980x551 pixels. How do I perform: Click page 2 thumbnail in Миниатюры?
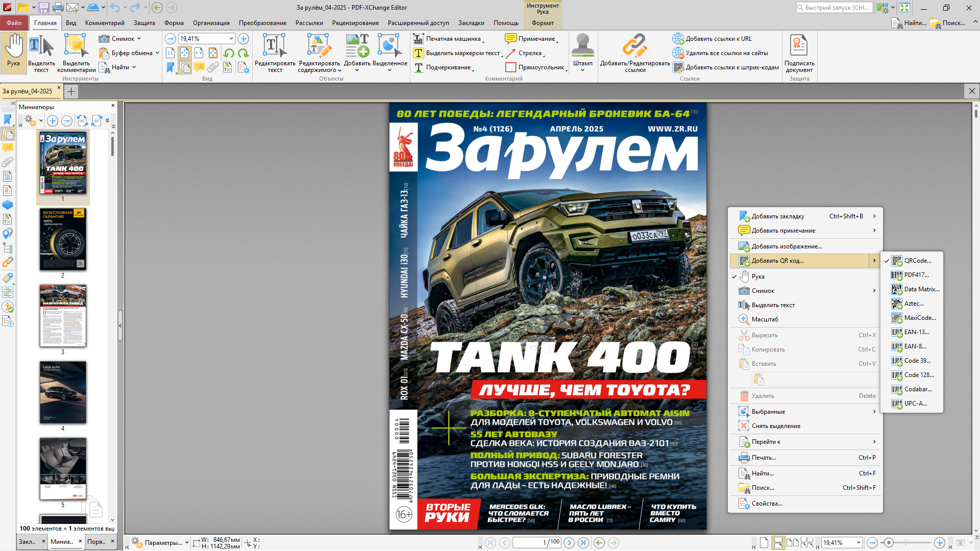[63, 239]
